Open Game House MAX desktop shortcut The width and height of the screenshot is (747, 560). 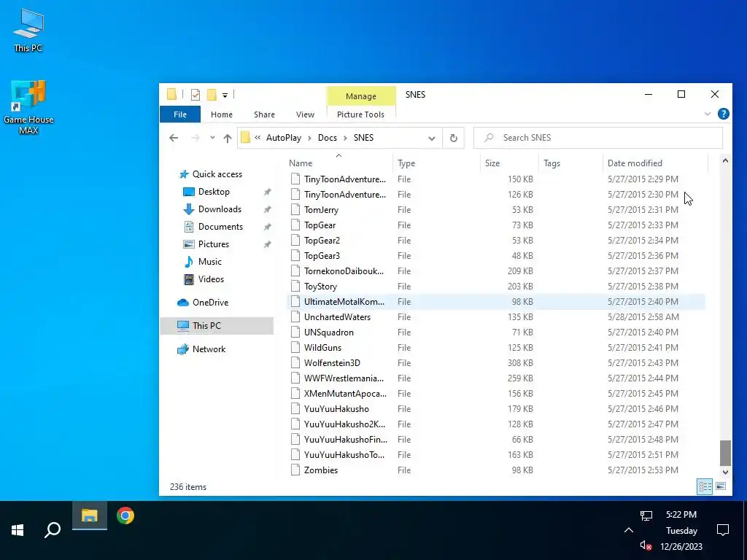(28, 107)
